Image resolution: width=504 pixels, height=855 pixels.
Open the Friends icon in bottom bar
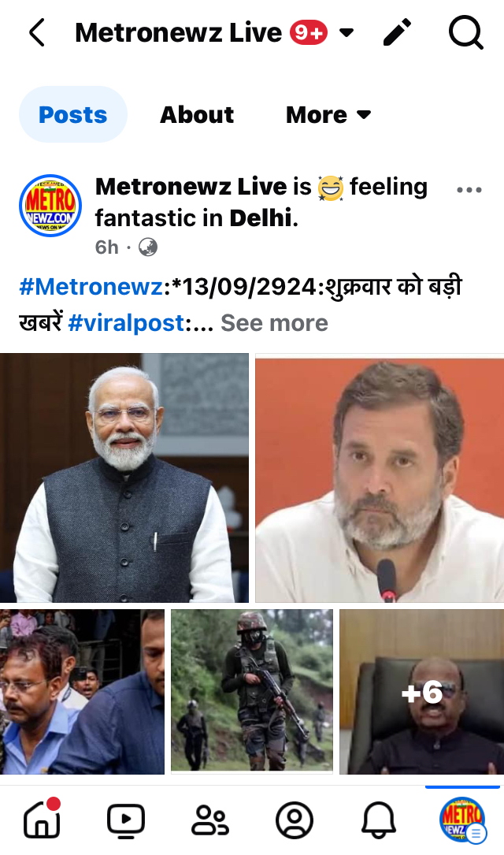click(210, 820)
